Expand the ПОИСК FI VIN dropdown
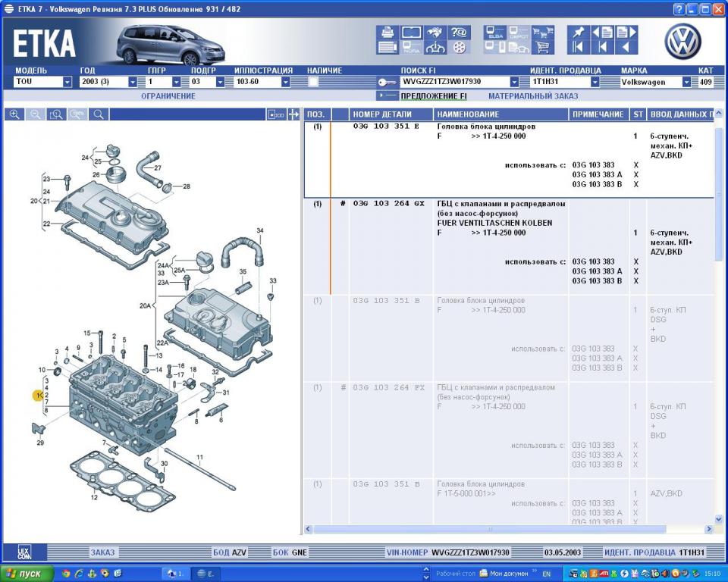Screen dimensions: 728x582 pos(514,82)
